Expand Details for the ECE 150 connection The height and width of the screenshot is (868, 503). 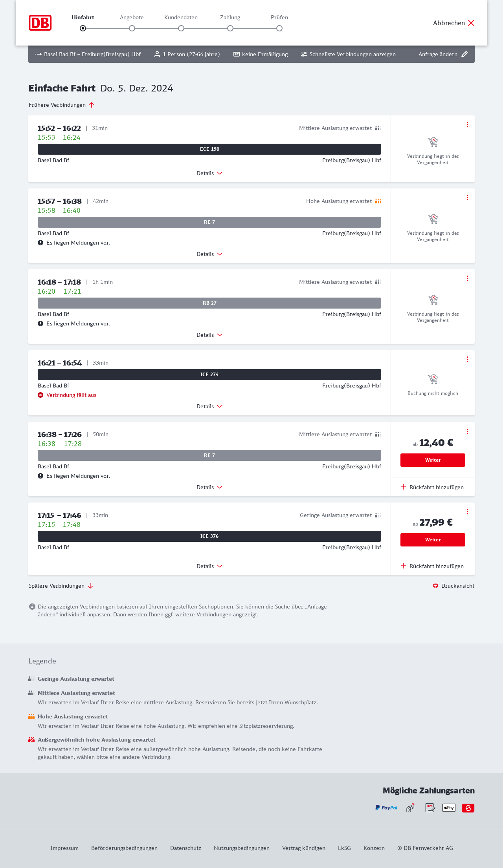click(209, 173)
